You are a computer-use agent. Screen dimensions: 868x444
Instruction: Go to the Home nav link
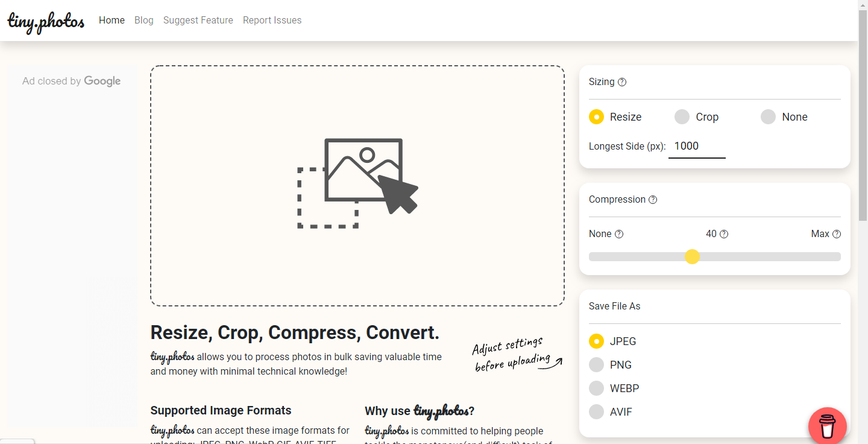tap(112, 21)
